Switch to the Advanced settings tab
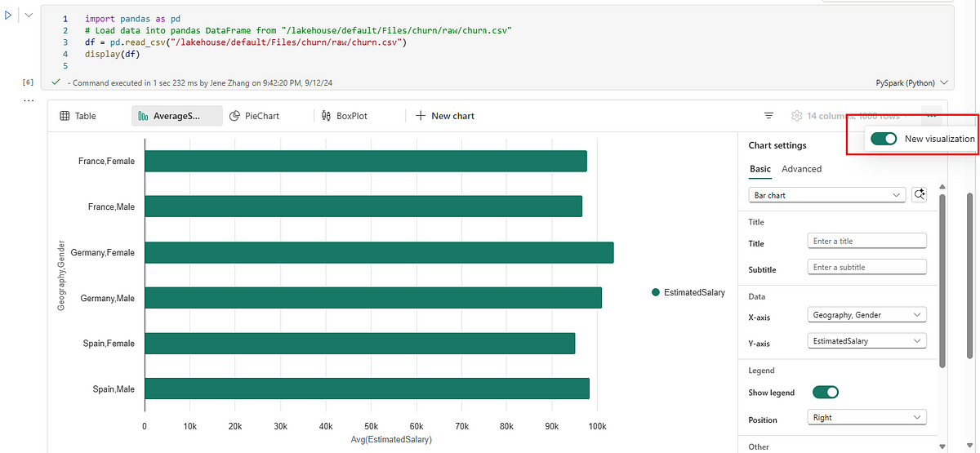This screenshot has height=453, width=980. 801,169
